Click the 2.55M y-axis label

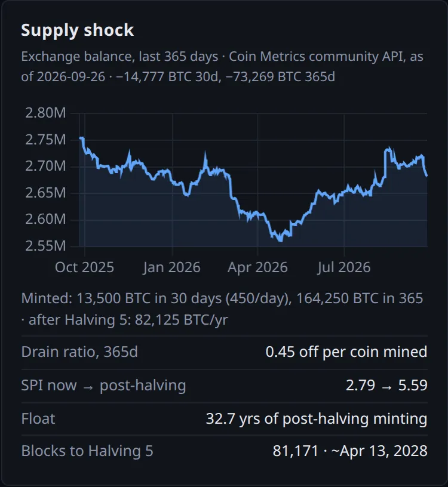[x=45, y=246]
